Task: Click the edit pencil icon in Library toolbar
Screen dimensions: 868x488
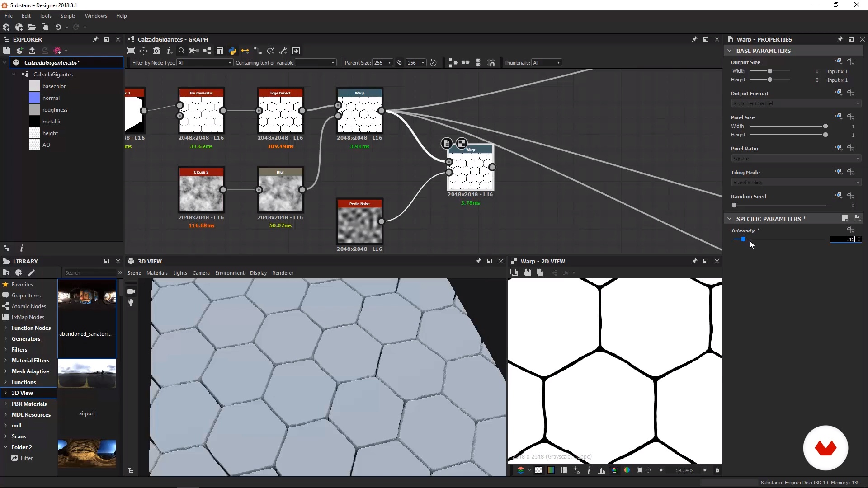Action: coord(31,272)
